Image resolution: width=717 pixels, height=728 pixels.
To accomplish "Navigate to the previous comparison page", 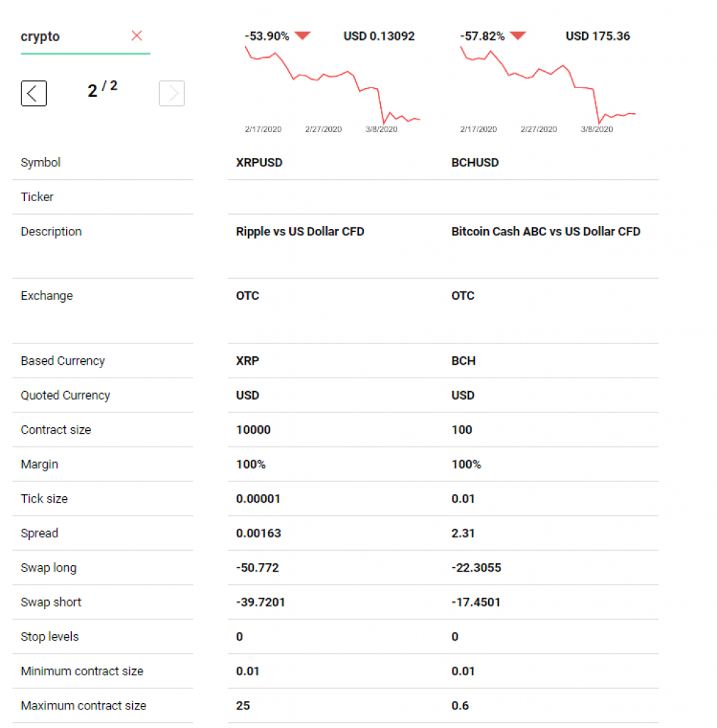I will (x=33, y=92).
